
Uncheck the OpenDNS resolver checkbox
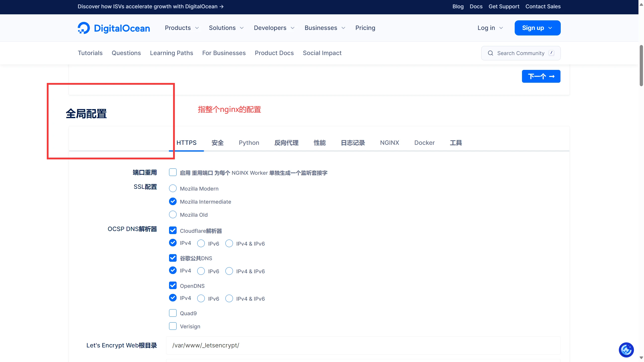pos(173,285)
